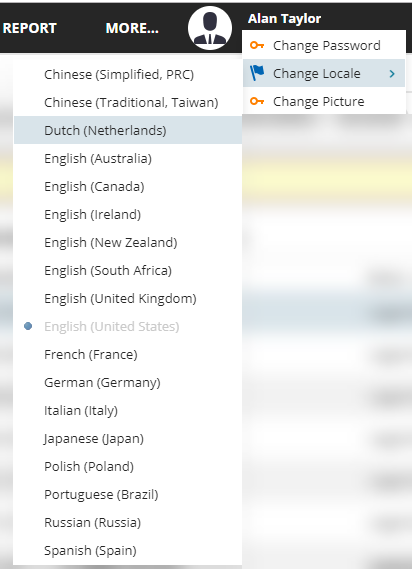412x569 pixels.
Task: Open the Alan Taylor user menu
Action: 284,19
